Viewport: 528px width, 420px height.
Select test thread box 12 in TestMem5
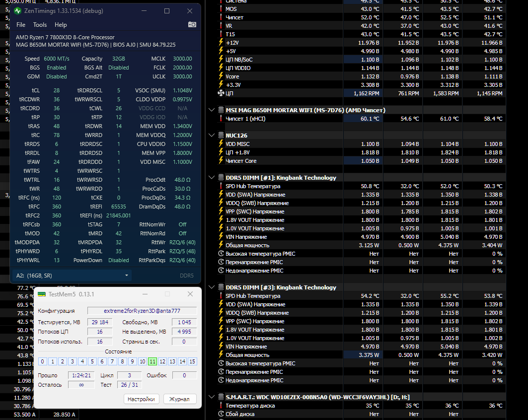162,361
